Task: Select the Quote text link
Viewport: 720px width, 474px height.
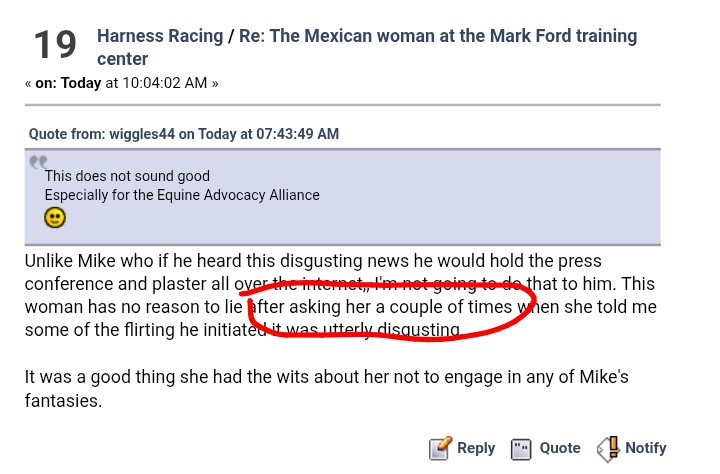Action: 560,448
